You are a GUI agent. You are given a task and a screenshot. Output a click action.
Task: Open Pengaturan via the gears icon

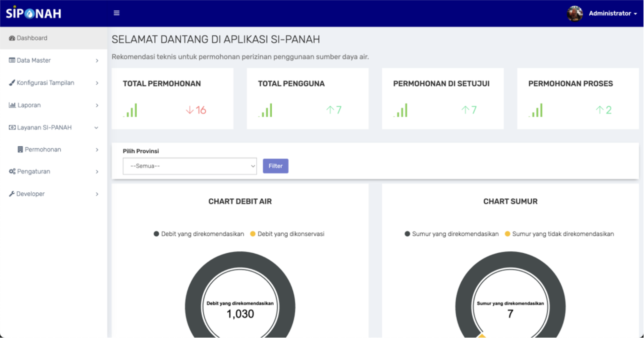(x=12, y=171)
